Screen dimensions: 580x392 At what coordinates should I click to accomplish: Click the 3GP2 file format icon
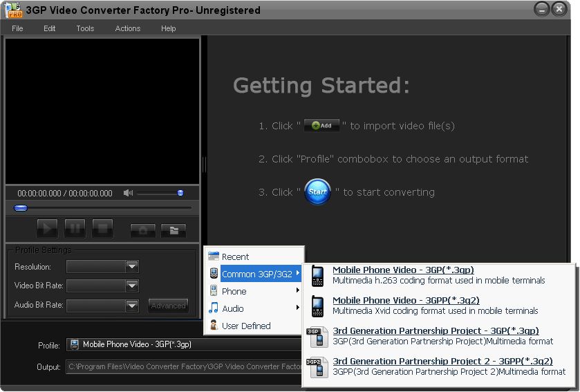click(317, 367)
